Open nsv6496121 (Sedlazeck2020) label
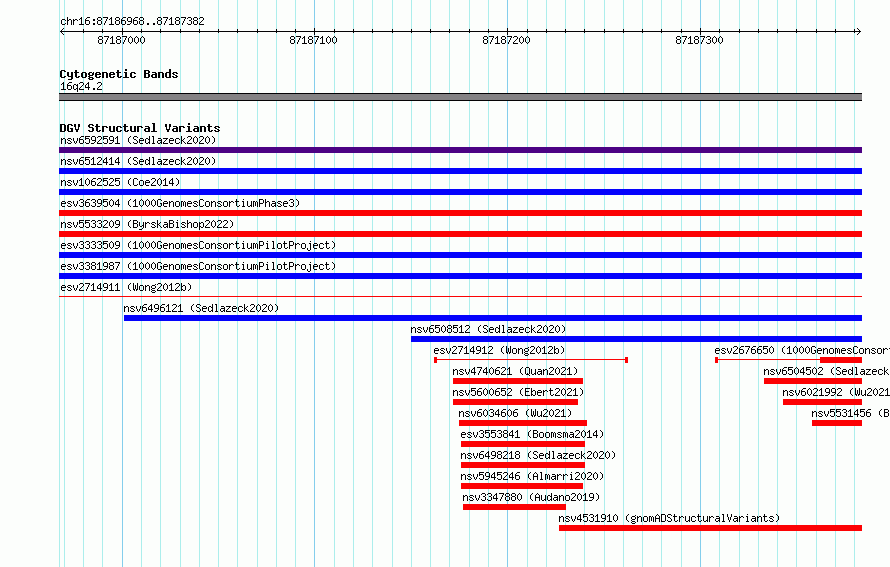Screen dimensions: 890x567 pos(201,308)
